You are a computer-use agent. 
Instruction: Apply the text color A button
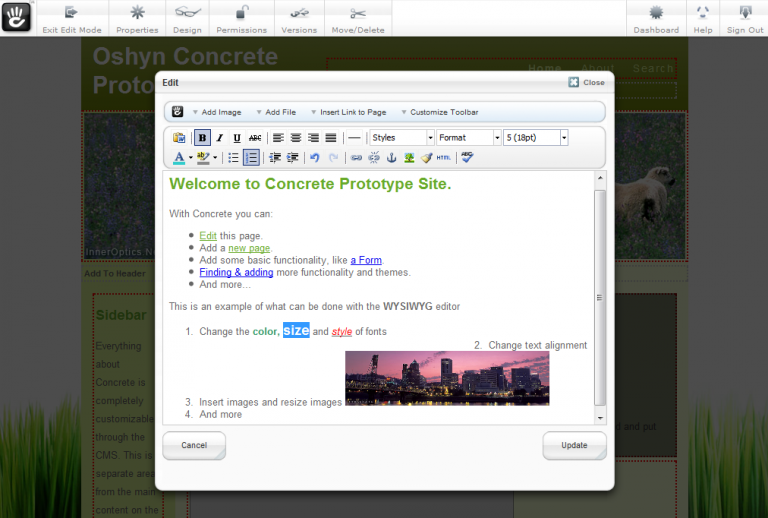179,158
